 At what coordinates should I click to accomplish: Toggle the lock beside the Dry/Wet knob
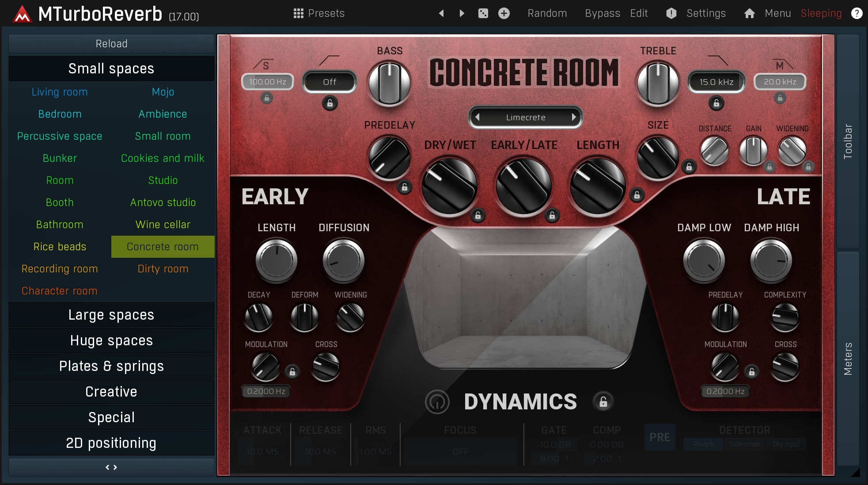(478, 216)
